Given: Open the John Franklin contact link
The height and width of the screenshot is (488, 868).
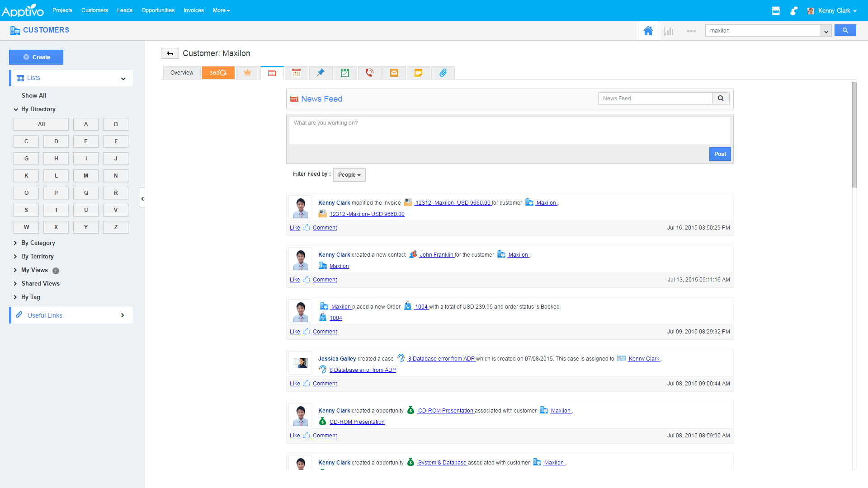Looking at the screenshot, I should pos(436,255).
